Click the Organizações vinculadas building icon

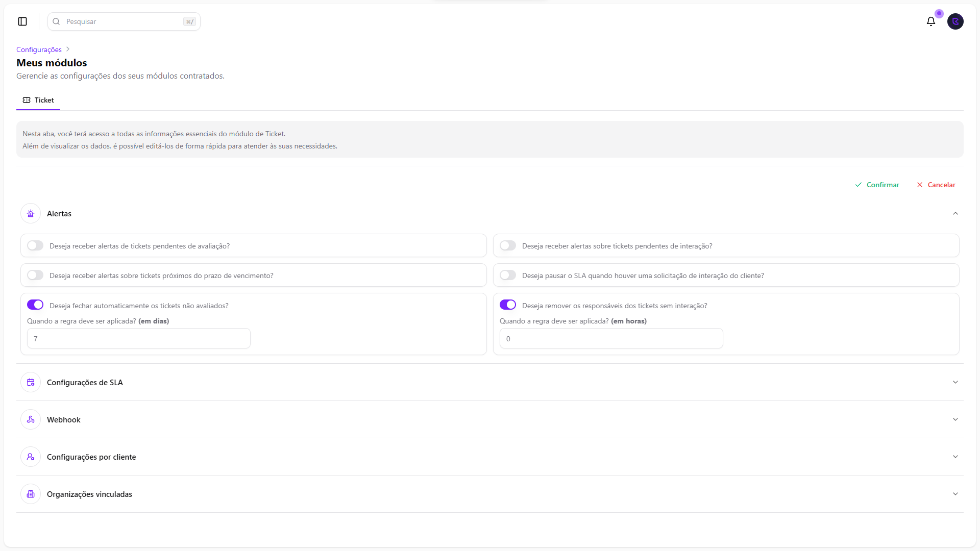pyautogui.click(x=31, y=494)
